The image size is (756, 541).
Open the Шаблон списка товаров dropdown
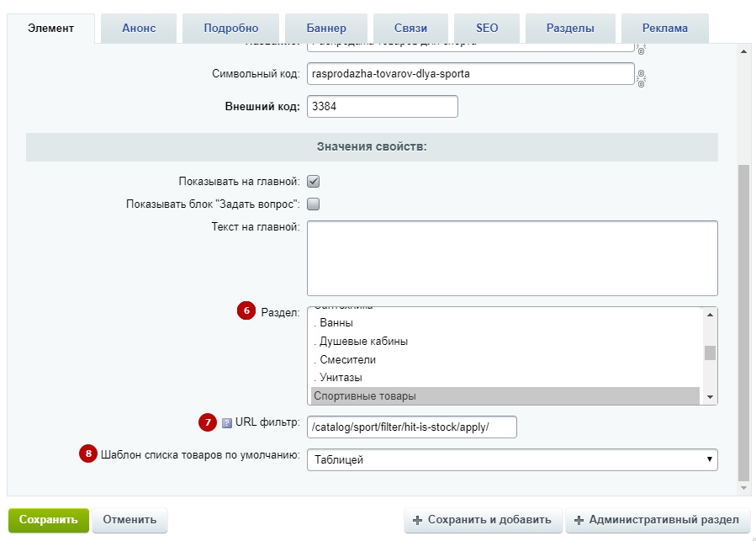[x=512, y=459]
